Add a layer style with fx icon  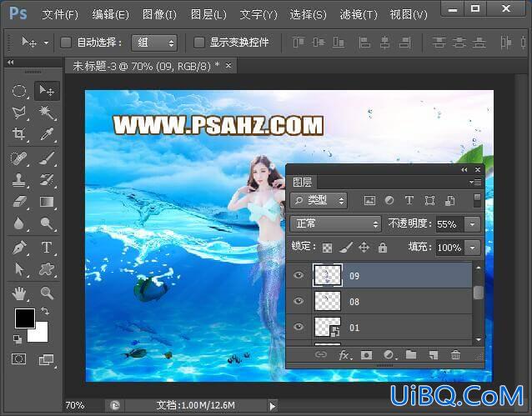pyautogui.click(x=344, y=355)
